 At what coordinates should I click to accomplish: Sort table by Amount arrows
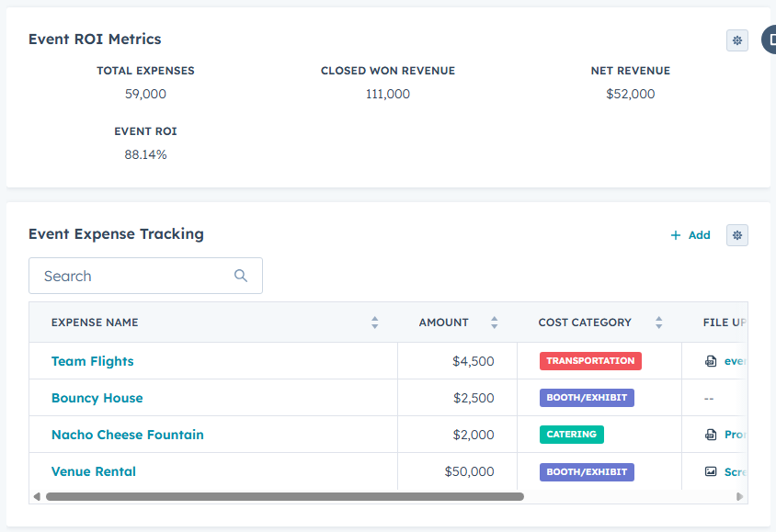494,323
